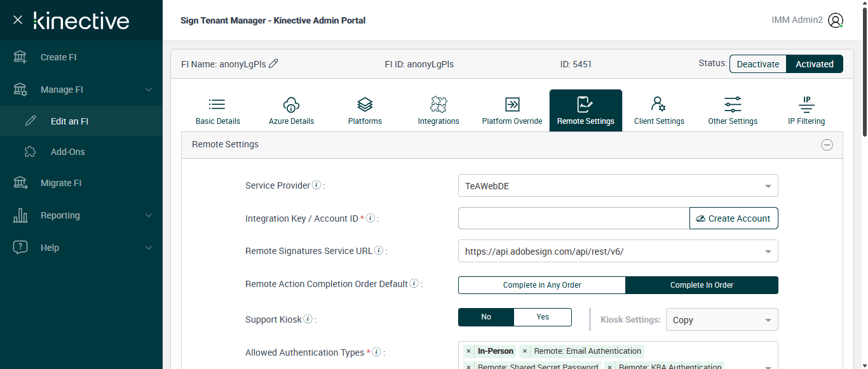This screenshot has height=369, width=868.
Task: Open the Service Provider dropdown
Action: point(618,186)
